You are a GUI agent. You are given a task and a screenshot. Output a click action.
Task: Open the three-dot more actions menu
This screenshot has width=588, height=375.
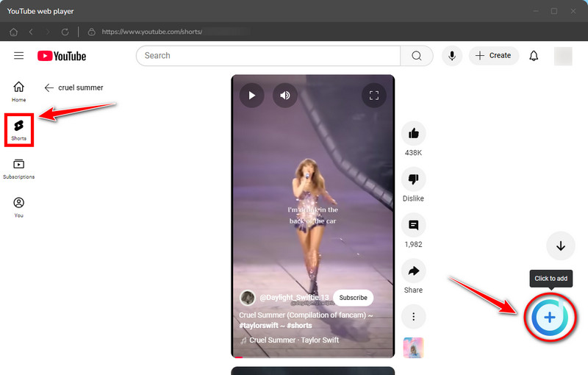[413, 317]
